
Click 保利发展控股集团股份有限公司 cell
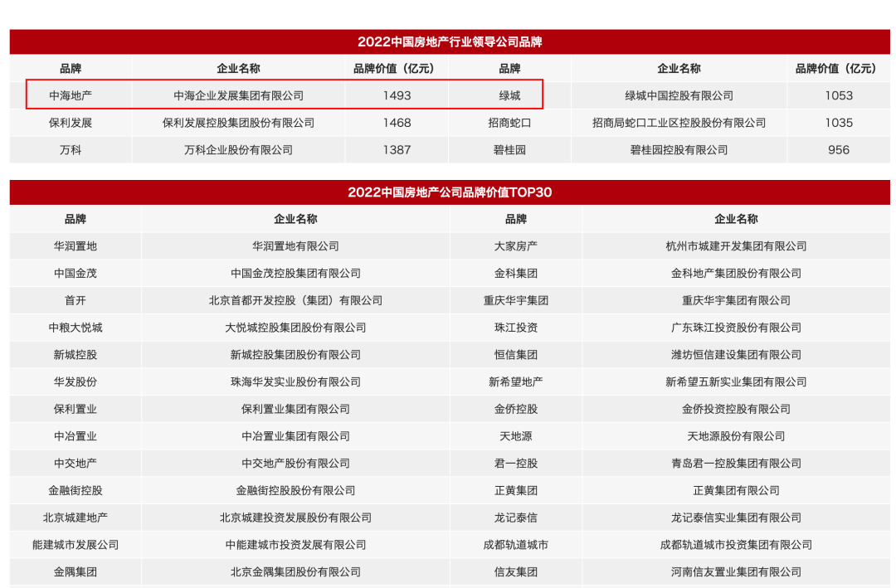238,123
